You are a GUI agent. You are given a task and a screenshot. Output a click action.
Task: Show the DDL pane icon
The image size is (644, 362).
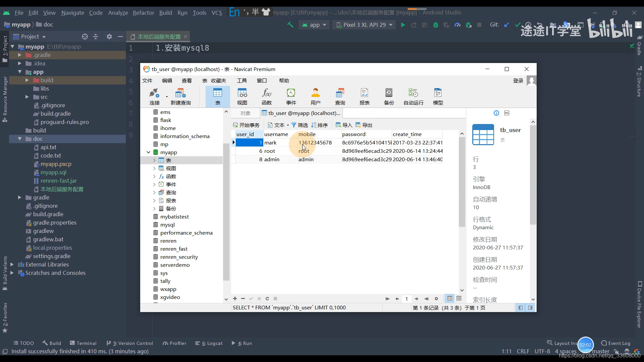[x=507, y=113]
